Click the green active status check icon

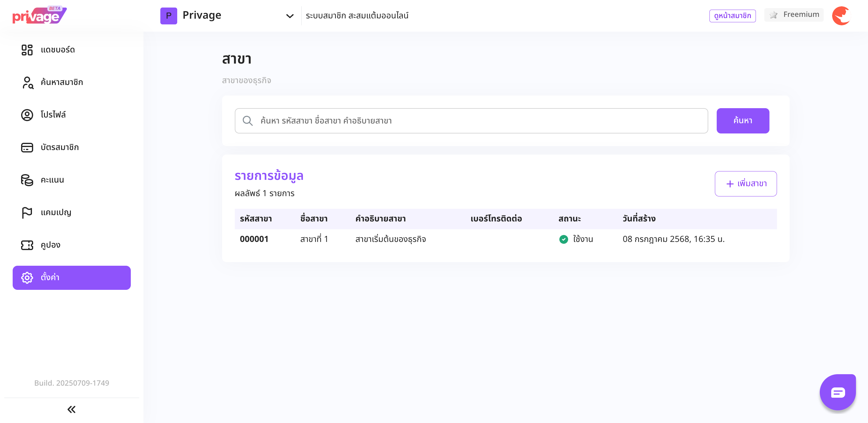pos(563,240)
